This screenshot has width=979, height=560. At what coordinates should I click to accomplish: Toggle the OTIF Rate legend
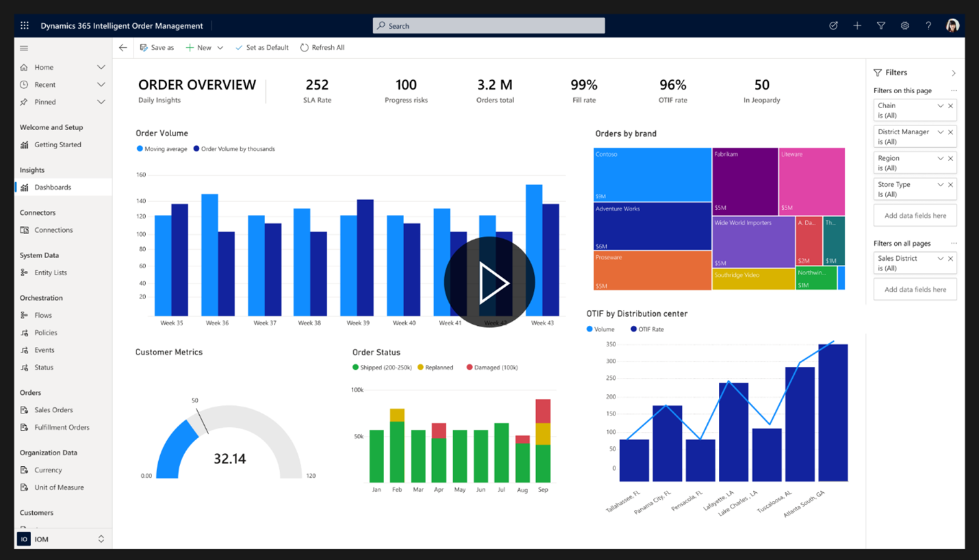tap(647, 329)
